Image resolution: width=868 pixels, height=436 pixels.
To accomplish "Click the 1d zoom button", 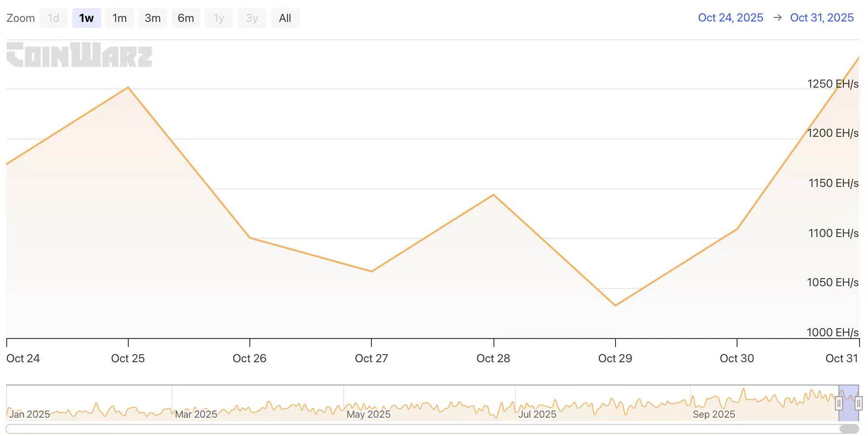I will [x=53, y=18].
